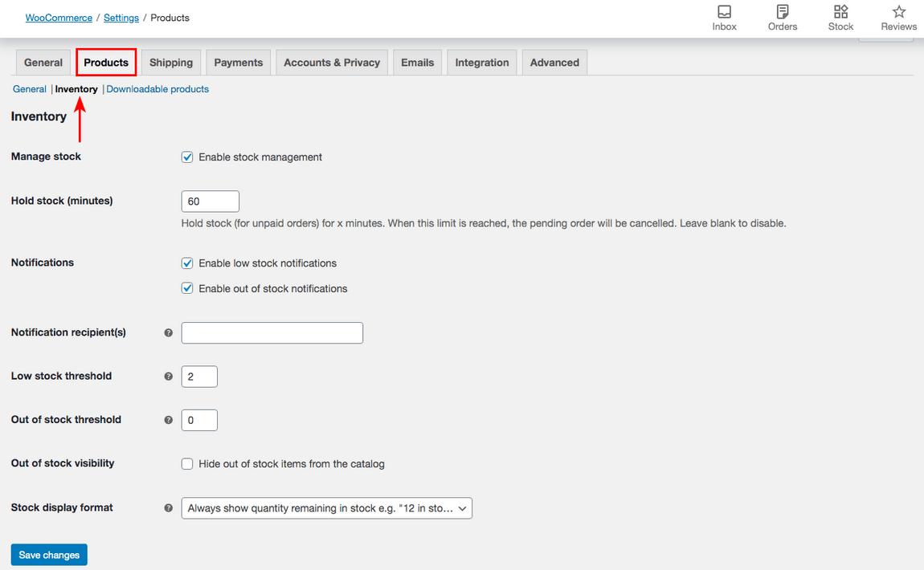Click the Notification recipient(s) text field
924x570 pixels.
(x=272, y=332)
